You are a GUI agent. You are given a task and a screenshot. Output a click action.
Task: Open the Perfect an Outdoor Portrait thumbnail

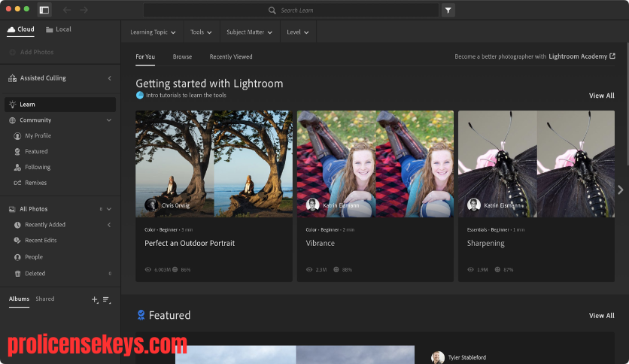[214, 164]
